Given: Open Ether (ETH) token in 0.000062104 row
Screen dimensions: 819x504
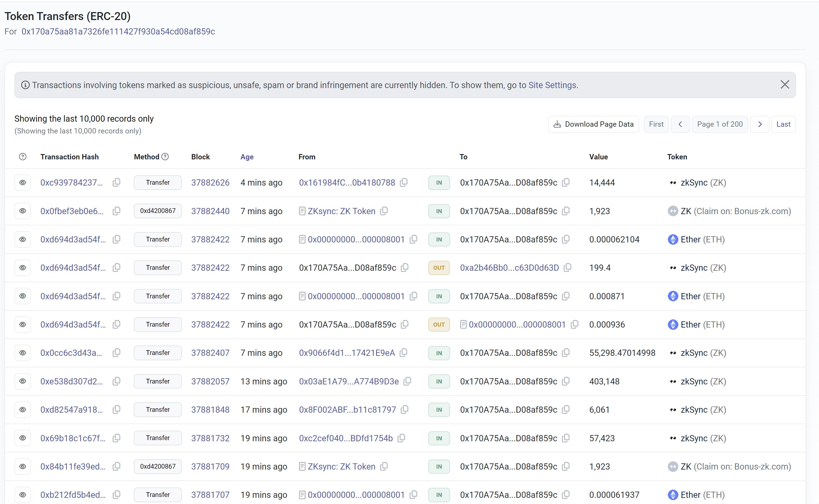Looking at the screenshot, I should click(x=696, y=239).
